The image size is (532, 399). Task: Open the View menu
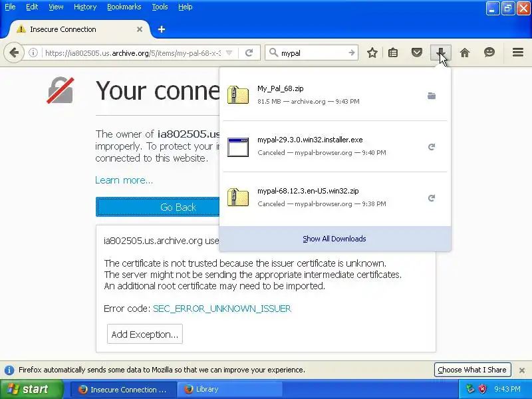pos(56,7)
